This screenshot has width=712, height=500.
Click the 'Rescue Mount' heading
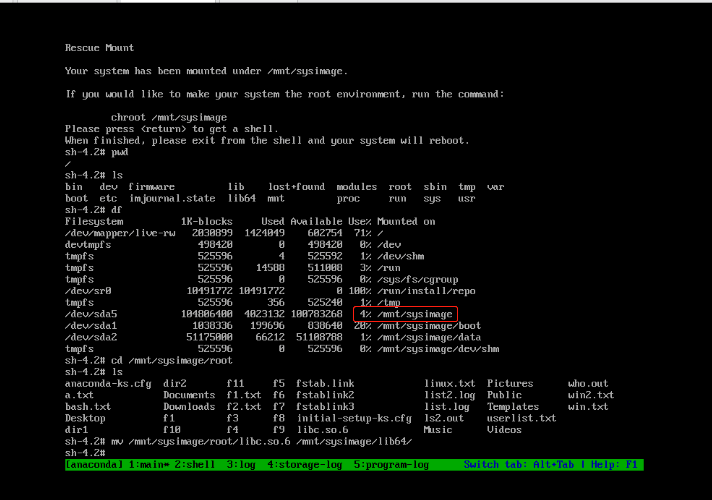(99, 48)
